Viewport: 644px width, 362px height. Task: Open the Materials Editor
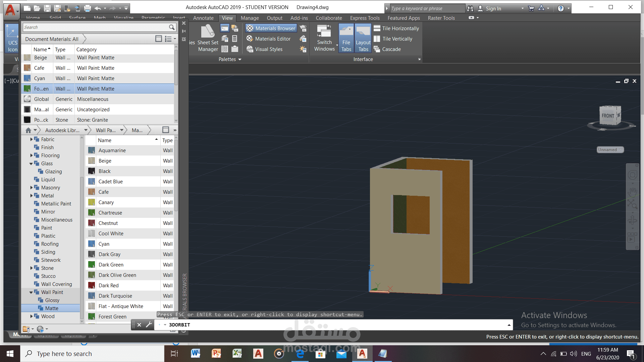coord(268,39)
